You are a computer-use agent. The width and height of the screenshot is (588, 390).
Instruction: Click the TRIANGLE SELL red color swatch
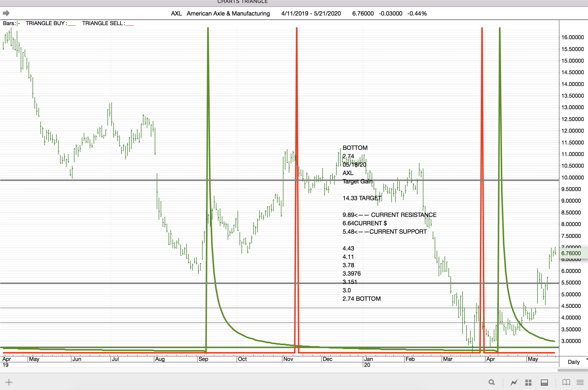(x=130, y=25)
